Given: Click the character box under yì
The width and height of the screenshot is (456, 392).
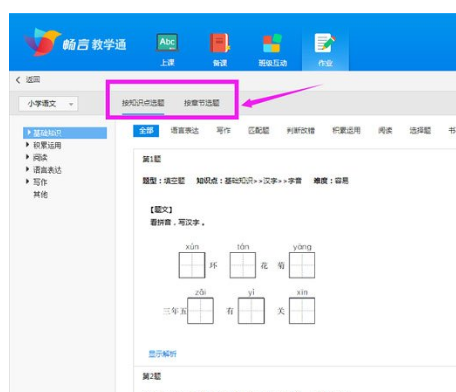Looking at the screenshot, I should pyautogui.click(x=251, y=311).
